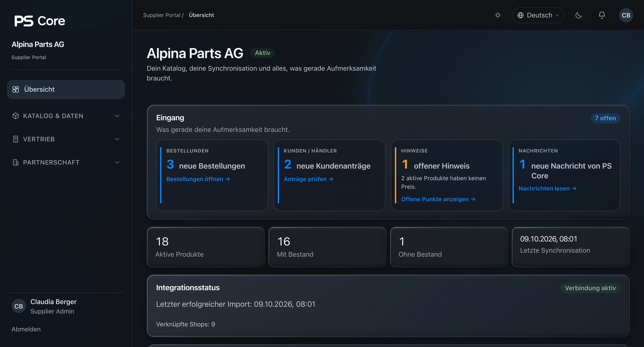Click Bestellungen öffnen link
This screenshot has height=347, width=644.
(x=198, y=179)
